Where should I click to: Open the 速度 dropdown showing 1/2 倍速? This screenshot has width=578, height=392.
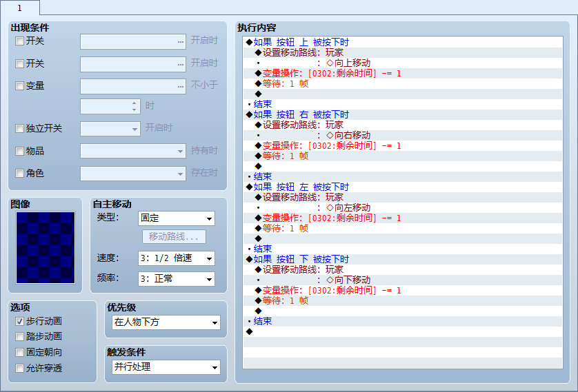(176, 258)
